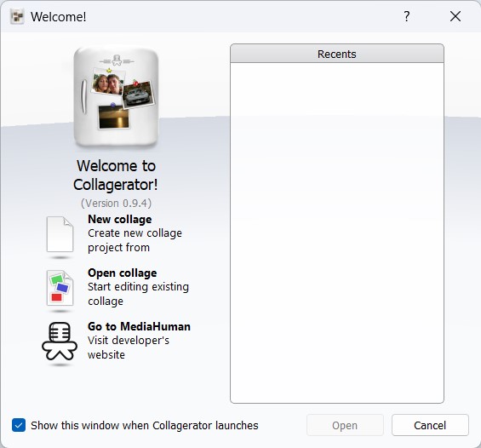The image size is (481, 448).
Task: Select the New collage link text
Action: click(x=120, y=220)
